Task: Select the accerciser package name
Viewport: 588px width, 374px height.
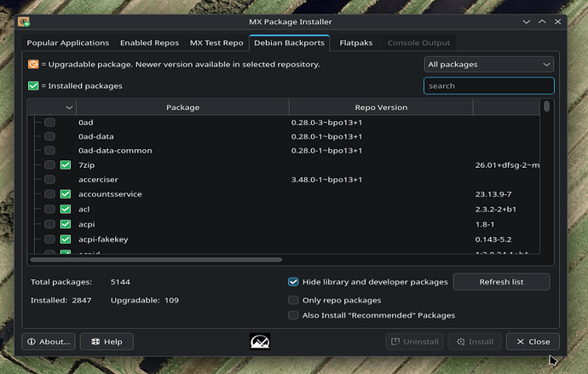Action: [x=98, y=180]
